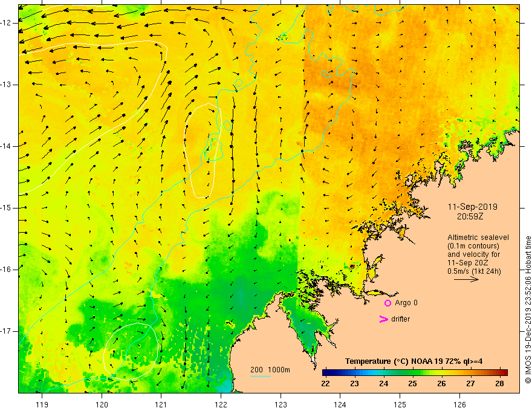
Task: Click the IMOS copyright timestamp text
Action: pyautogui.click(x=528, y=310)
